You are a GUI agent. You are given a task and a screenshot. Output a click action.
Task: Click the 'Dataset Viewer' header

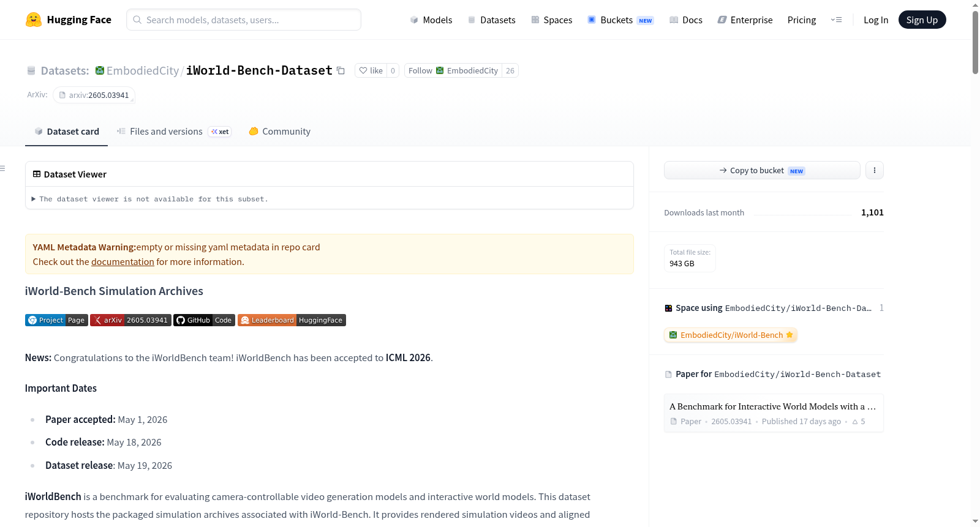point(70,174)
